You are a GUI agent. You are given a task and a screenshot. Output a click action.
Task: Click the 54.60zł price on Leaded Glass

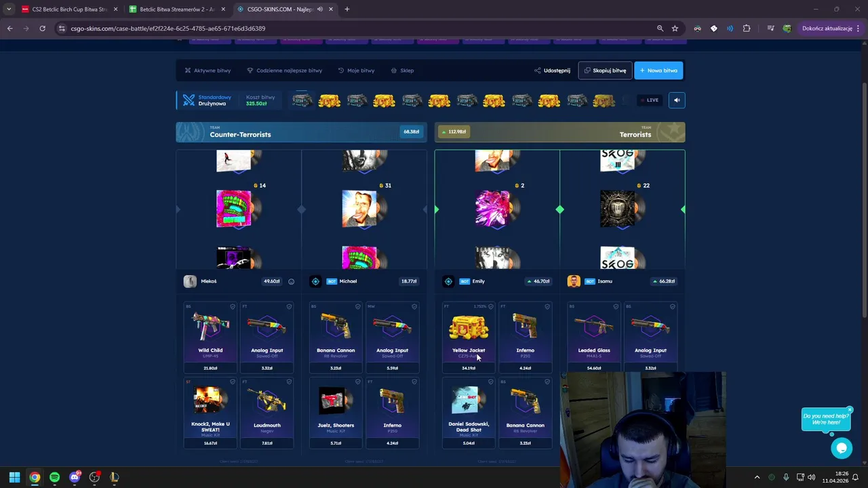tap(594, 368)
